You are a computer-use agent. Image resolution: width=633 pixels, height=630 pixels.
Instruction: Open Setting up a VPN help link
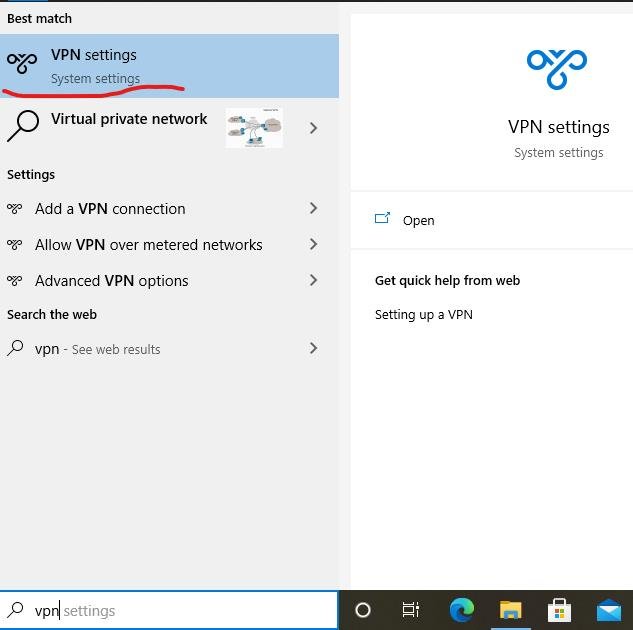423,314
